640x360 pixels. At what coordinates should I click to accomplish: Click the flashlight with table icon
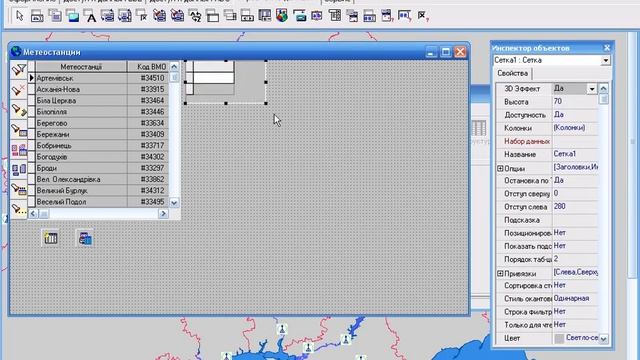[18, 130]
